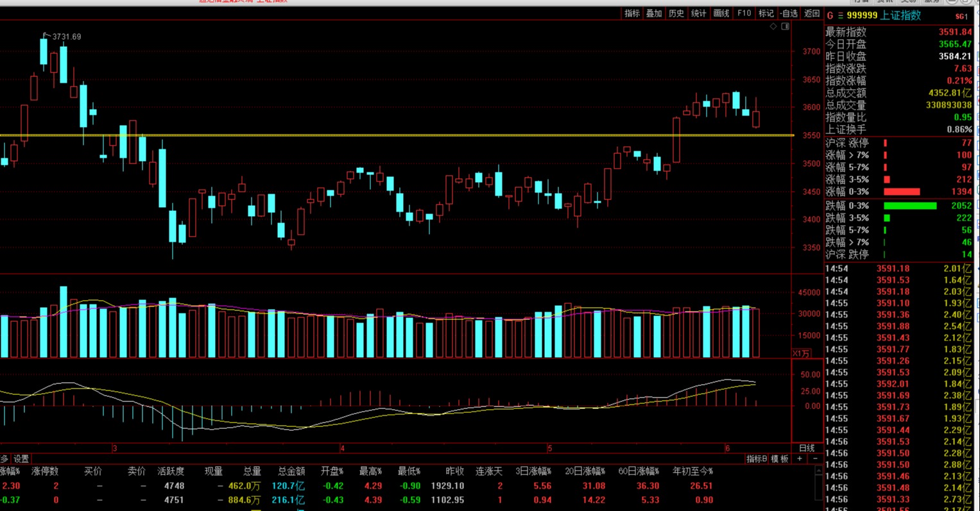Click the red G icon beside 999999
980x511 pixels.
coord(830,15)
